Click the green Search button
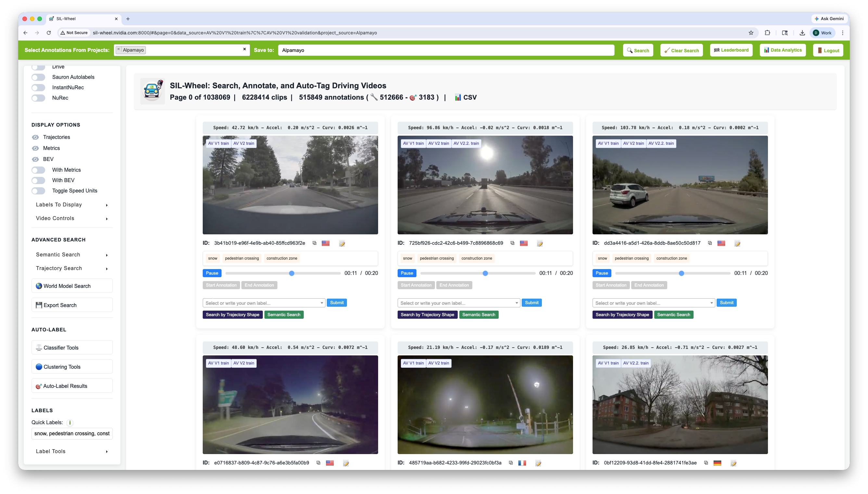This screenshot has height=494, width=868. point(638,50)
